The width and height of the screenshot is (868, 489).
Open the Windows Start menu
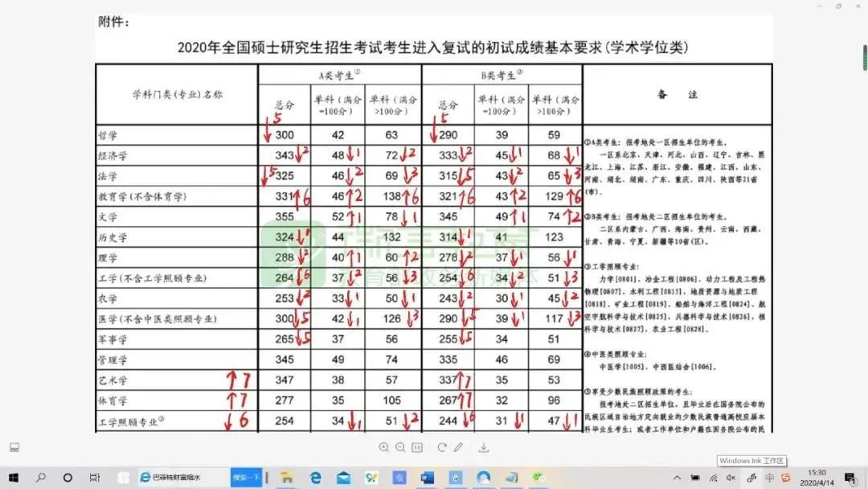coord(14,478)
